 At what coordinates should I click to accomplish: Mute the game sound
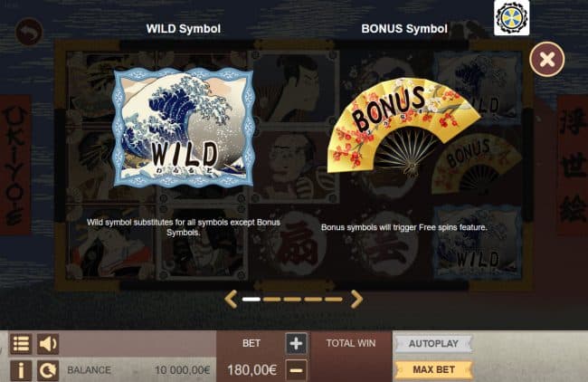[x=48, y=343]
